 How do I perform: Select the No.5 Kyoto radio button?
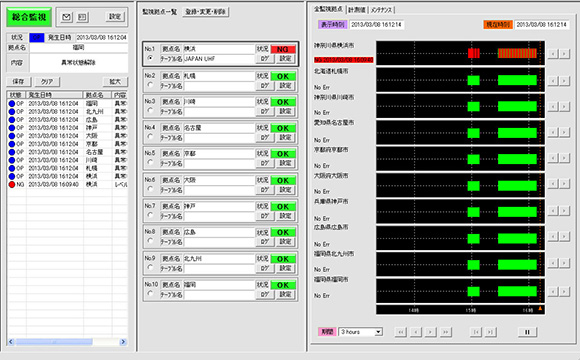pyautogui.click(x=150, y=162)
